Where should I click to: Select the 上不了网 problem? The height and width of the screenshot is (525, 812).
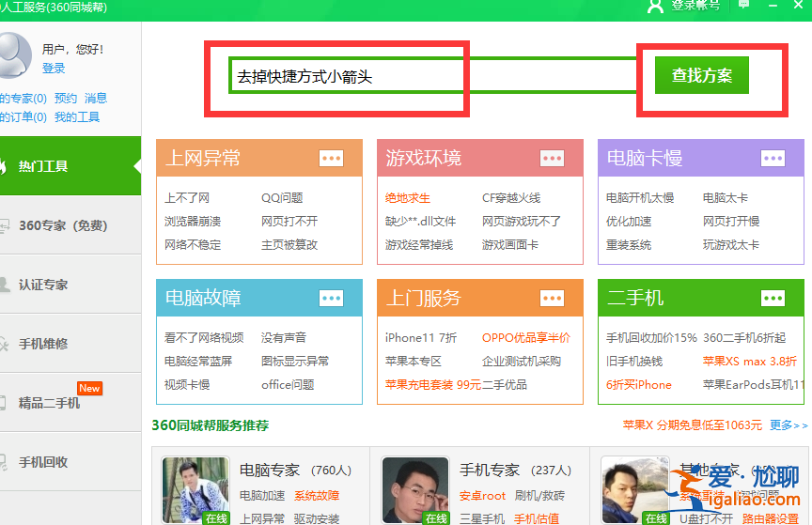[187, 198]
